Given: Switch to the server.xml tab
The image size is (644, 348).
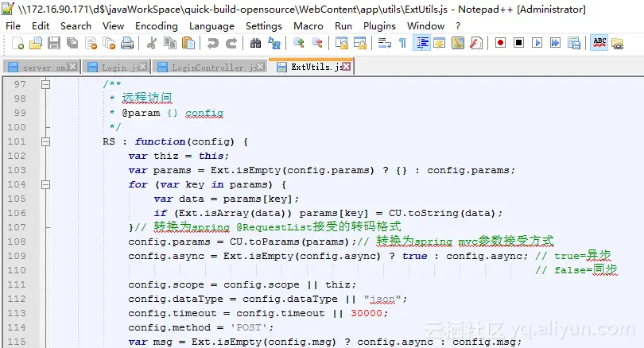Looking at the screenshot, I should pos(42,68).
